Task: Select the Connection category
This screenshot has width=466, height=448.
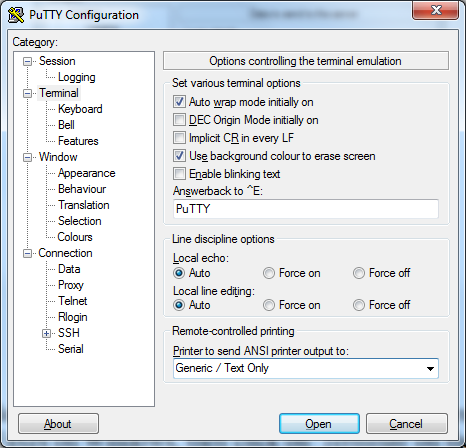Action: [x=65, y=253]
